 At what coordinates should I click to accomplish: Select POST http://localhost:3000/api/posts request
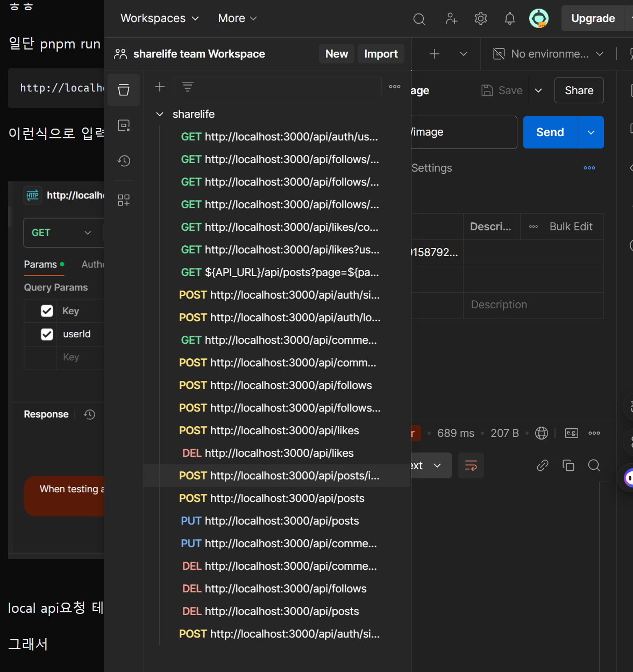277,498
